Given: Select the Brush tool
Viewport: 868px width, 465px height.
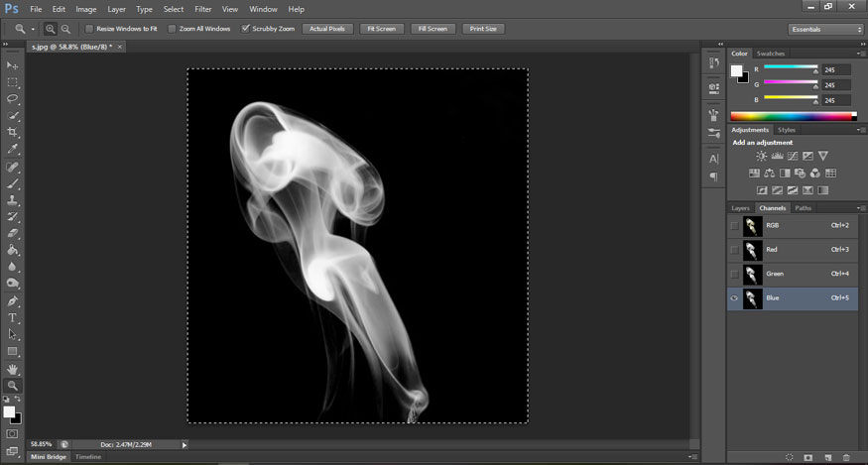Looking at the screenshot, I should [12, 183].
